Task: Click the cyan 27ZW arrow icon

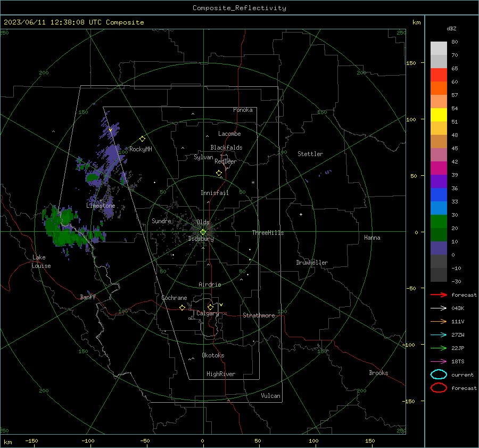Action: [x=439, y=335]
